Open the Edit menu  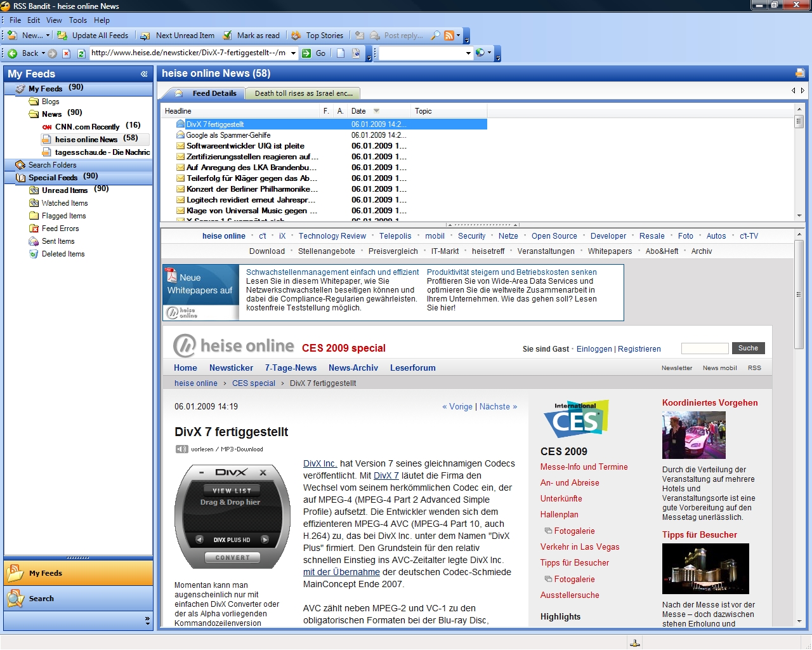(x=34, y=20)
